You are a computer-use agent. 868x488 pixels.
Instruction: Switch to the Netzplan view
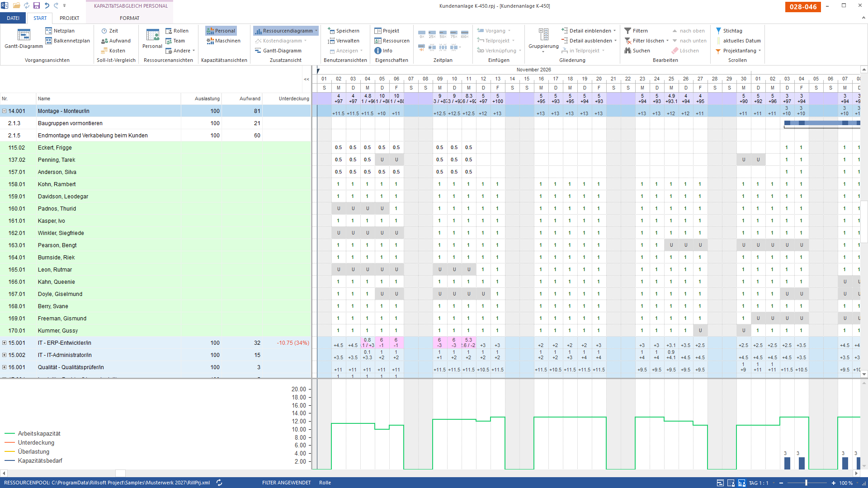point(60,31)
